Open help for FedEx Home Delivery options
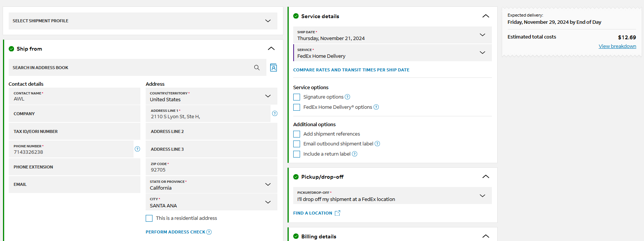The height and width of the screenshot is (241, 644). [x=376, y=107]
